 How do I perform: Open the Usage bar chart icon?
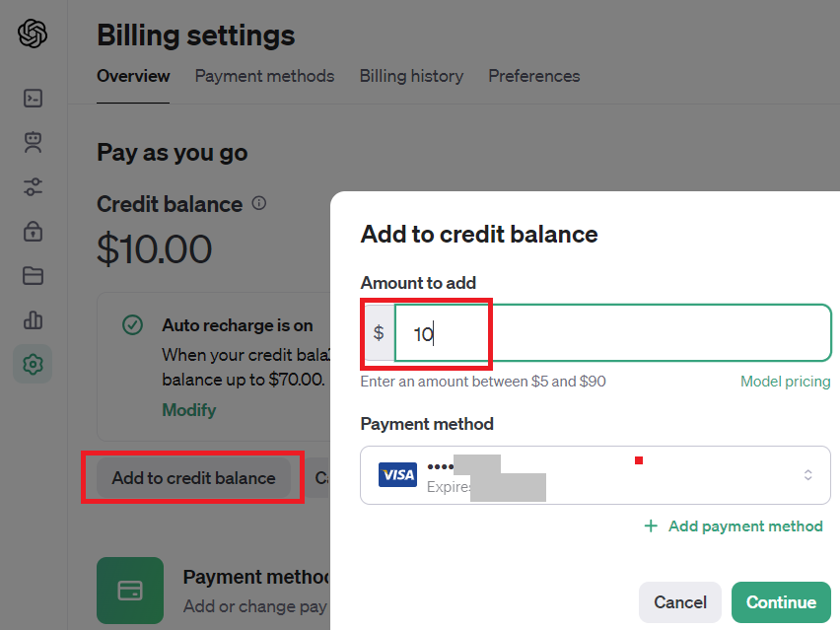pos(33,319)
